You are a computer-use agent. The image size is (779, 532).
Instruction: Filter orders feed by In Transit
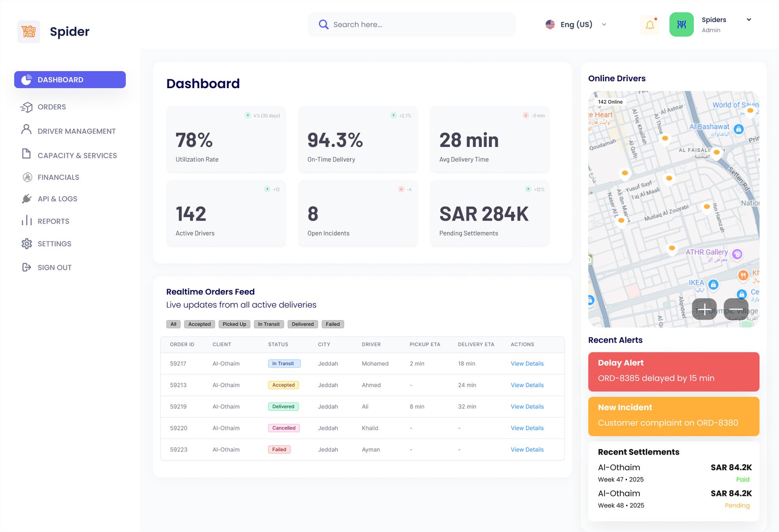point(269,324)
